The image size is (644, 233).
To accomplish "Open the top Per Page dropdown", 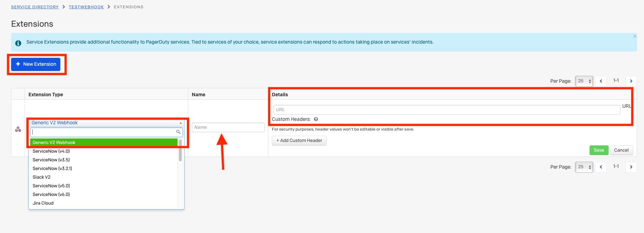I will tap(584, 81).
